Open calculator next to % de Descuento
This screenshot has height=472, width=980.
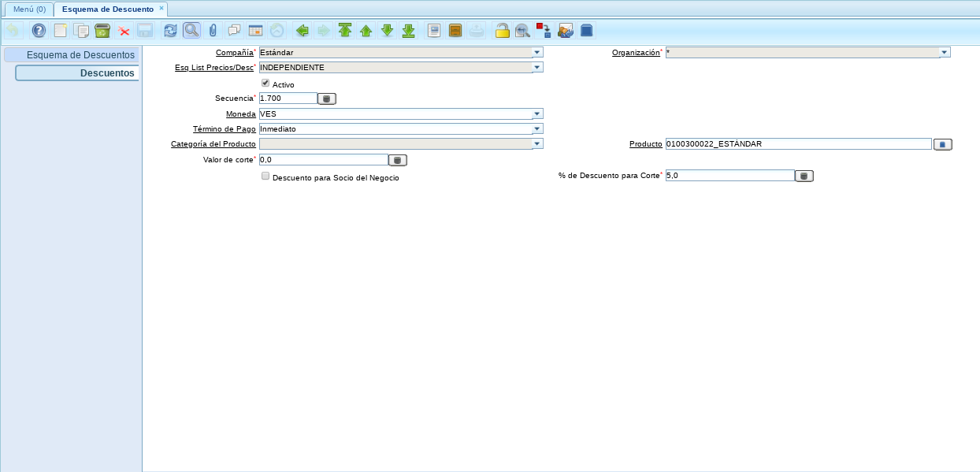pos(804,176)
